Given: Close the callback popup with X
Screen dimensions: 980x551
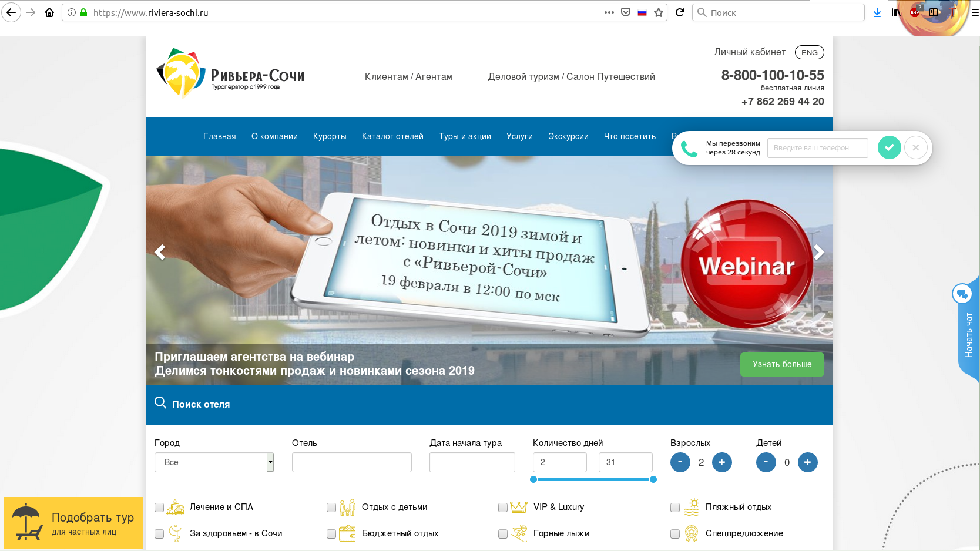Looking at the screenshot, I should pos(916,147).
